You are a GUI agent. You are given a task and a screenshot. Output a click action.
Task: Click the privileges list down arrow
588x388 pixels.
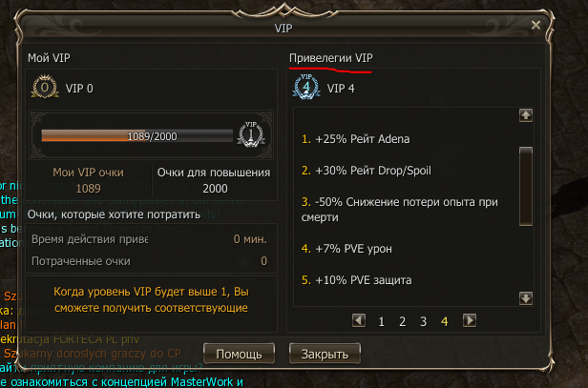(526, 298)
